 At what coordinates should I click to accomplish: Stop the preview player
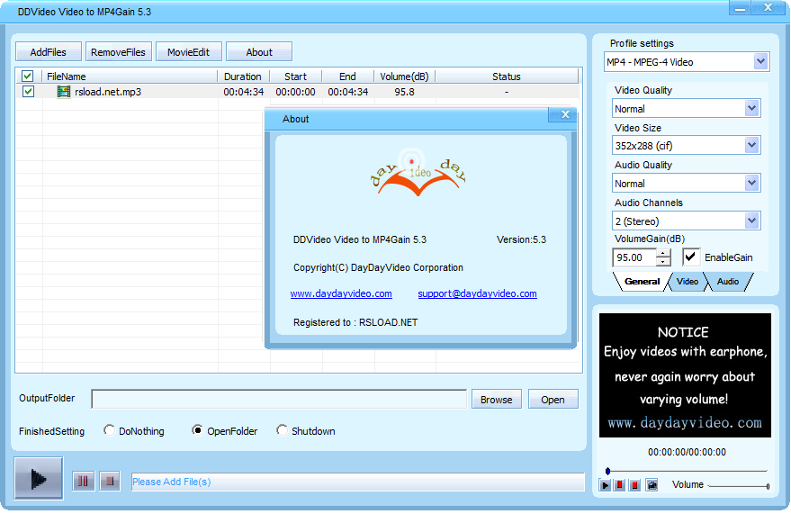click(635, 485)
